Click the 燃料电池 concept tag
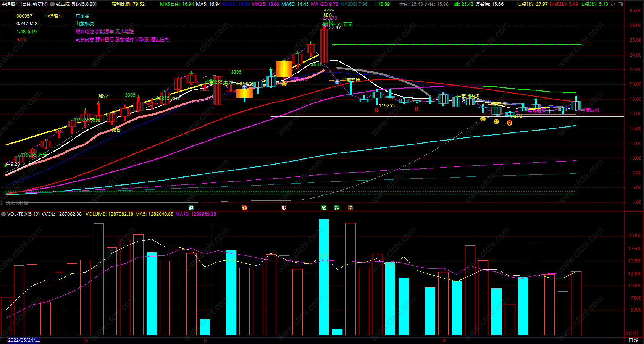 pyautogui.click(x=85, y=32)
